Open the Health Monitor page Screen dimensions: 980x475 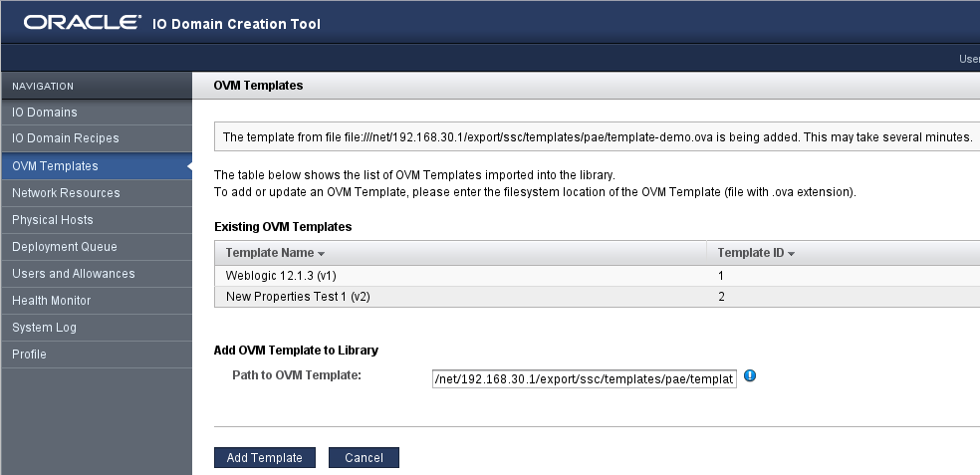click(x=52, y=301)
